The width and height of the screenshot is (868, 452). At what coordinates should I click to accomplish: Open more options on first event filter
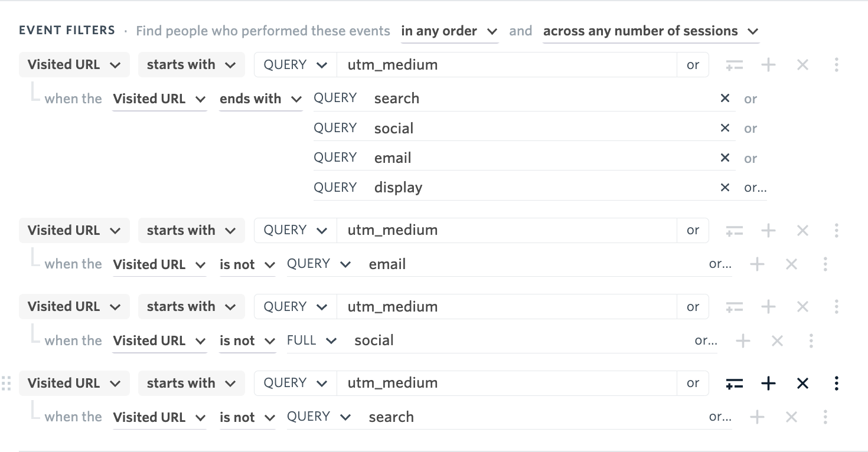coord(836,65)
